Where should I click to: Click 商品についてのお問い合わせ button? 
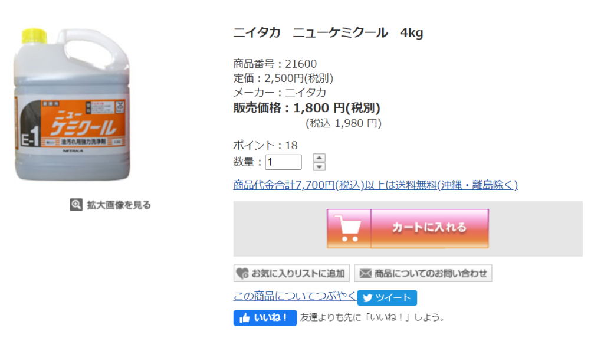pyautogui.click(x=423, y=274)
